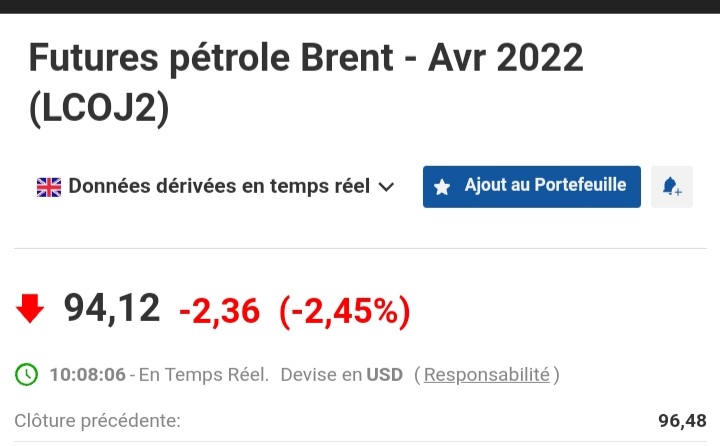The height and width of the screenshot is (446, 720).
Task: Open the Responsabilité disclaimer link
Action: click(x=487, y=375)
